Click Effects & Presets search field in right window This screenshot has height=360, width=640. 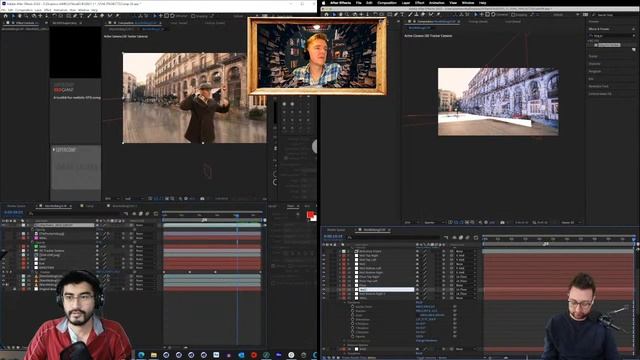click(611, 36)
